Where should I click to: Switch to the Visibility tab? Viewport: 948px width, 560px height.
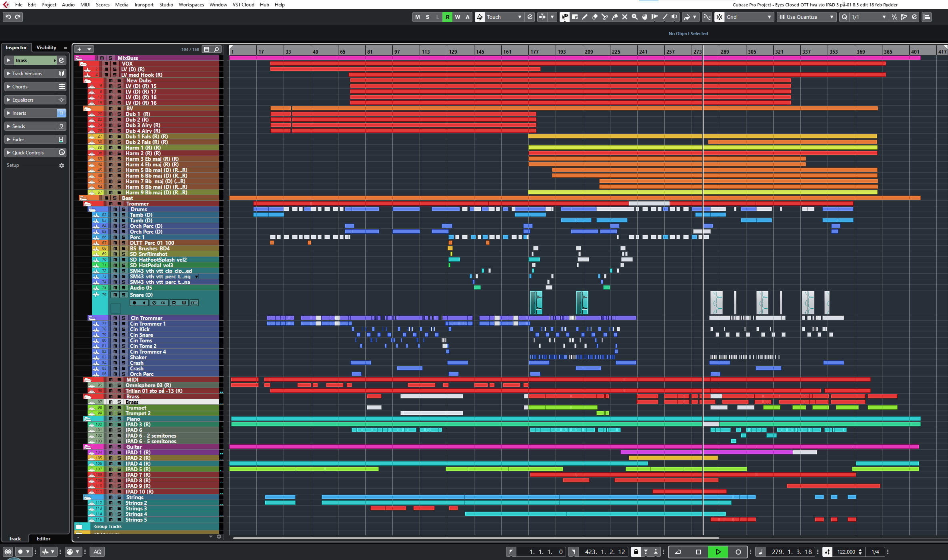pyautogui.click(x=46, y=48)
